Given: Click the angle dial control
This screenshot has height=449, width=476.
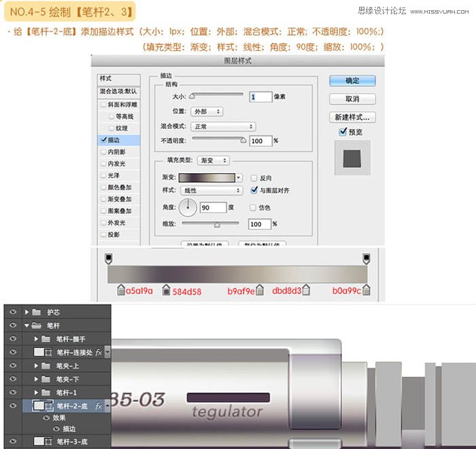Looking at the screenshot, I should click(x=188, y=208).
